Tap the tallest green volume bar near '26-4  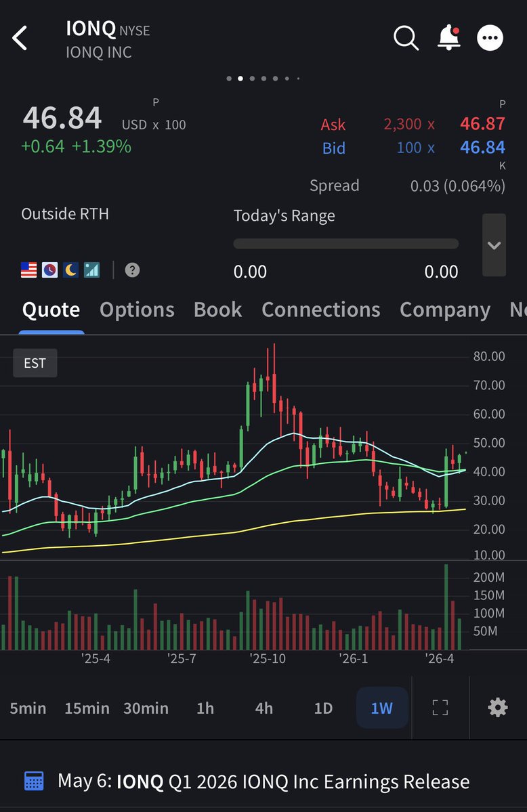(x=446, y=607)
